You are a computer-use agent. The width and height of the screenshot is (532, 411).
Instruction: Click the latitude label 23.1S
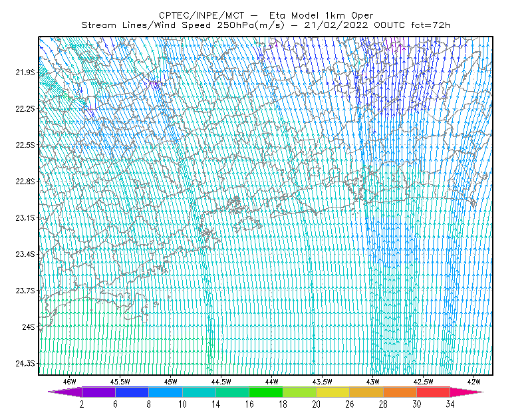(x=25, y=217)
